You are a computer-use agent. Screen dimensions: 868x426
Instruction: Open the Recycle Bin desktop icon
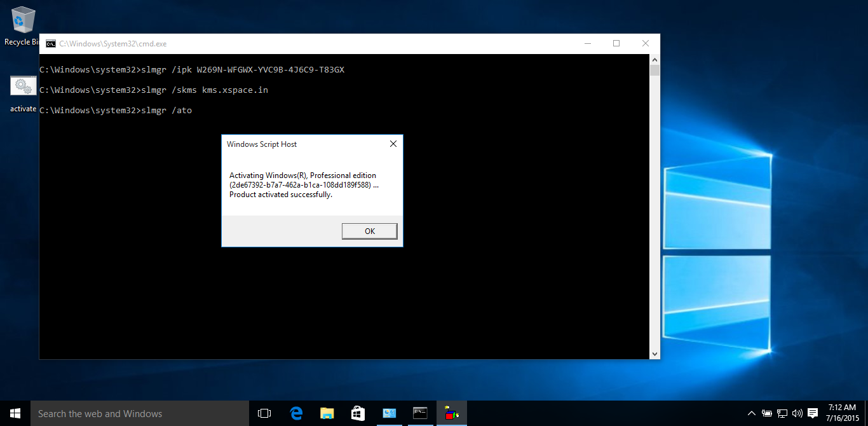(22, 26)
